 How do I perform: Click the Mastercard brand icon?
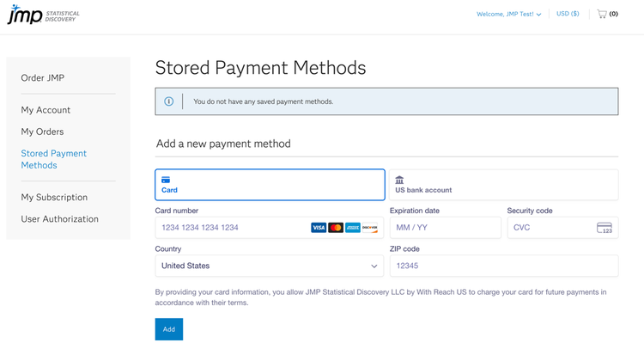pos(336,228)
